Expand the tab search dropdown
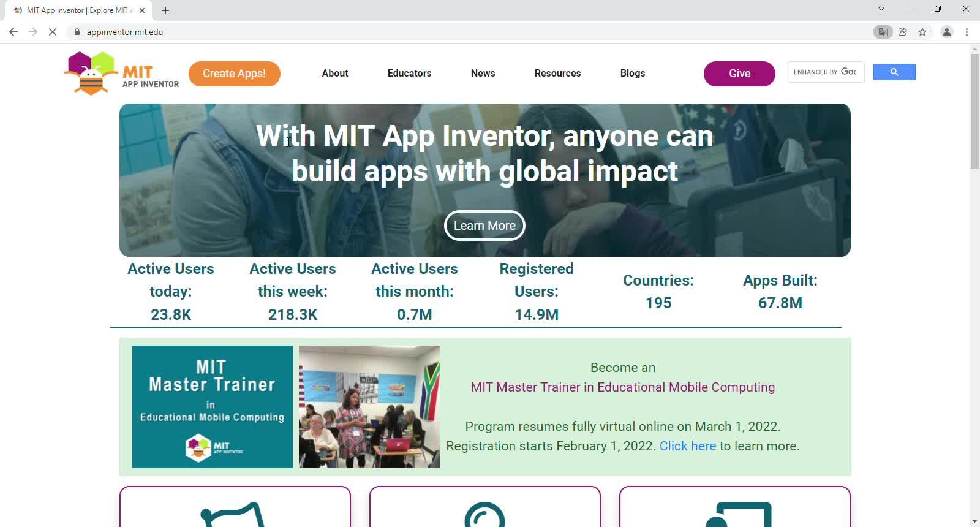Viewport: 980px width, 527px height. click(x=881, y=9)
